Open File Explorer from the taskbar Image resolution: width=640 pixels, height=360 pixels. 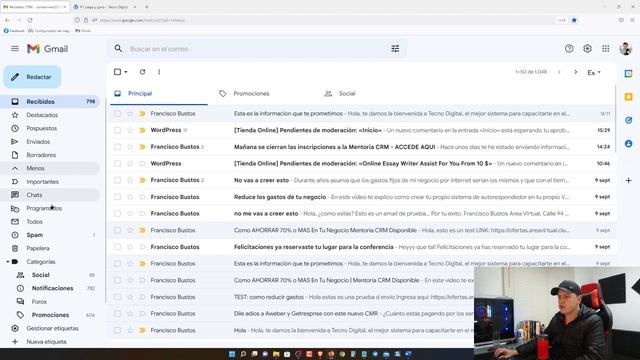pos(276,354)
